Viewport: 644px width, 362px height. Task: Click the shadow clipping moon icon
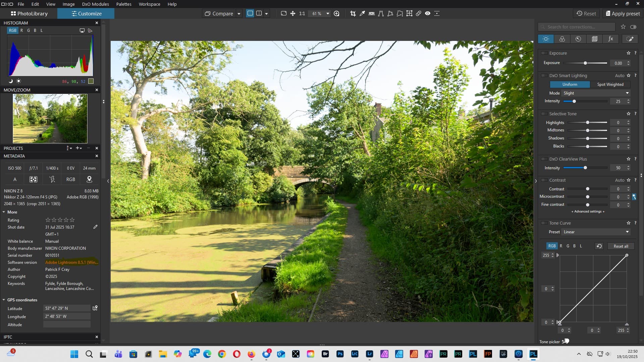10,81
